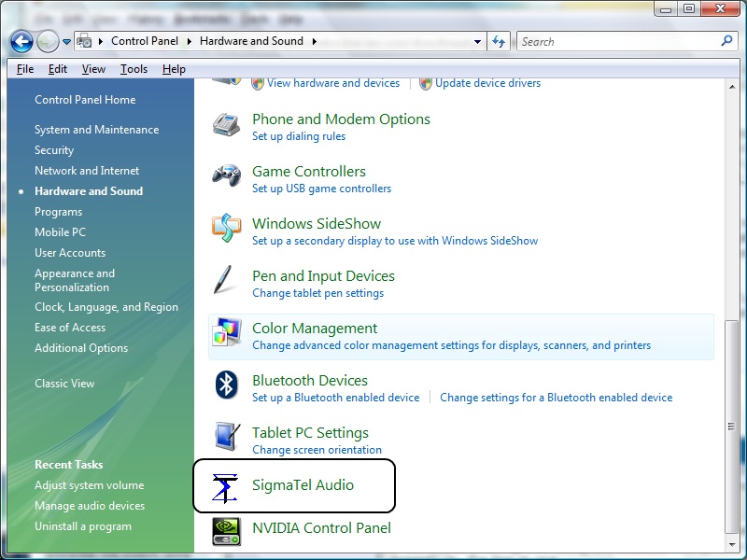747x560 pixels.
Task: Open Clock, Language, and Region category
Action: coord(106,307)
